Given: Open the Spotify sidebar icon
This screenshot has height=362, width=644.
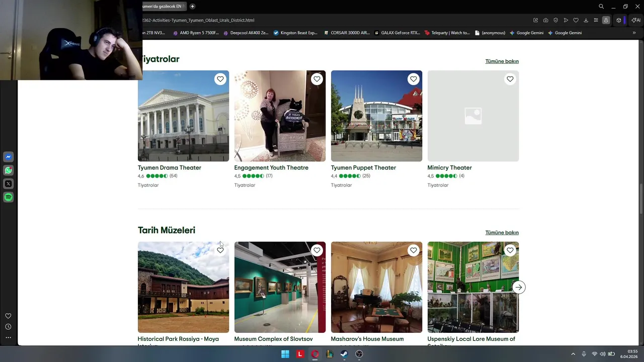Looking at the screenshot, I should 8,198.
